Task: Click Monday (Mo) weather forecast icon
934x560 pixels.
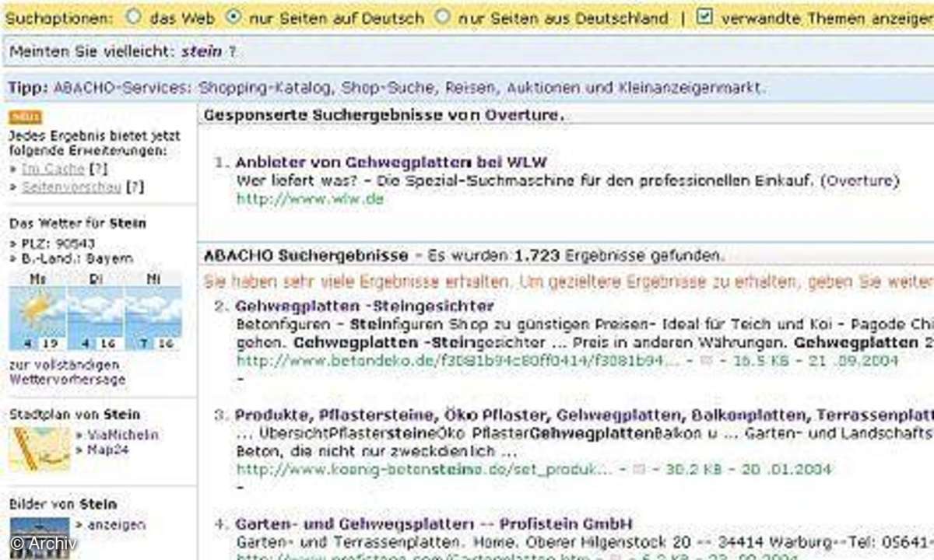Action: [37, 310]
